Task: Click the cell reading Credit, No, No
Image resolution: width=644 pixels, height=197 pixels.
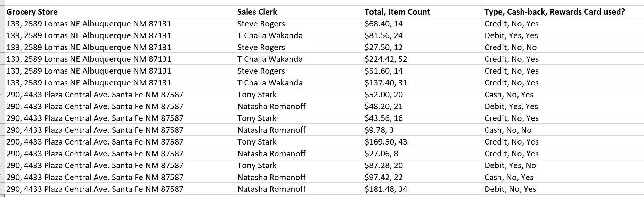Action: coord(563,47)
